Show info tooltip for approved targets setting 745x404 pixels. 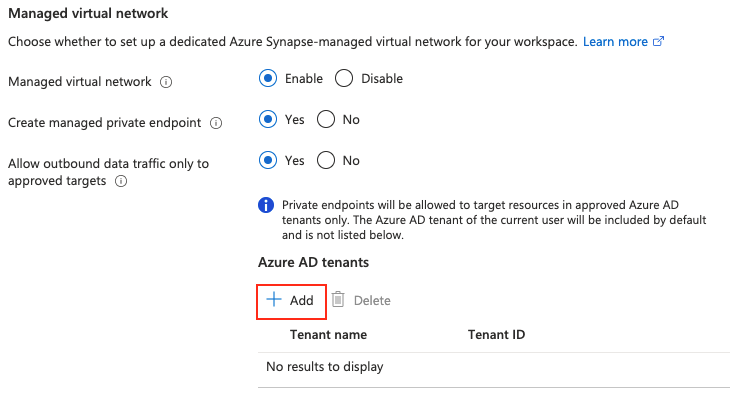(x=121, y=181)
